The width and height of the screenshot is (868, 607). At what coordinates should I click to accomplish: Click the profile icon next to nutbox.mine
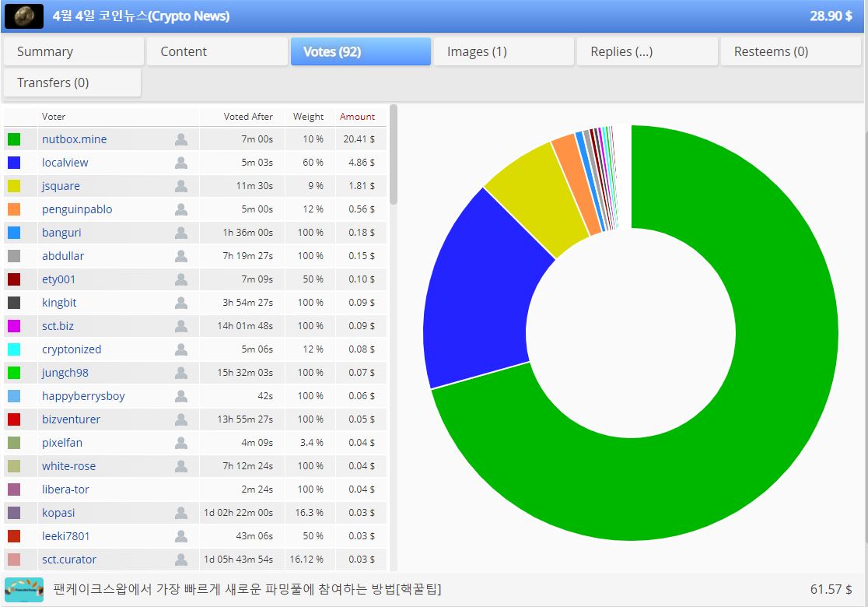coord(181,139)
